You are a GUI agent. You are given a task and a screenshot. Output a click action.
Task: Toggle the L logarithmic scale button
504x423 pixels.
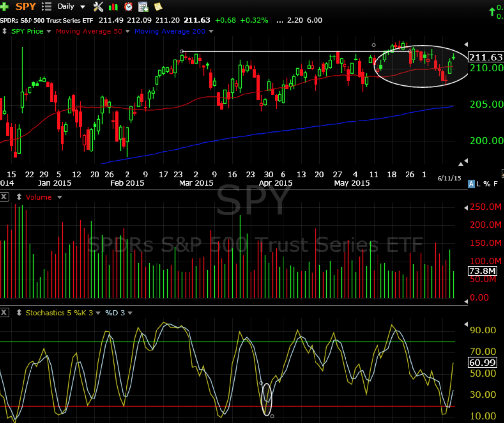pyautogui.click(x=478, y=184)
